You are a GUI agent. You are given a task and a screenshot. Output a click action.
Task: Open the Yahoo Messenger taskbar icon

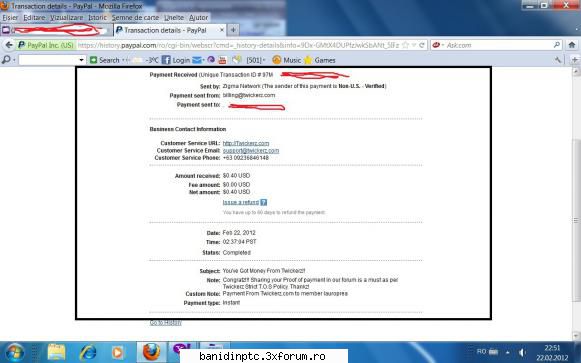182,348
